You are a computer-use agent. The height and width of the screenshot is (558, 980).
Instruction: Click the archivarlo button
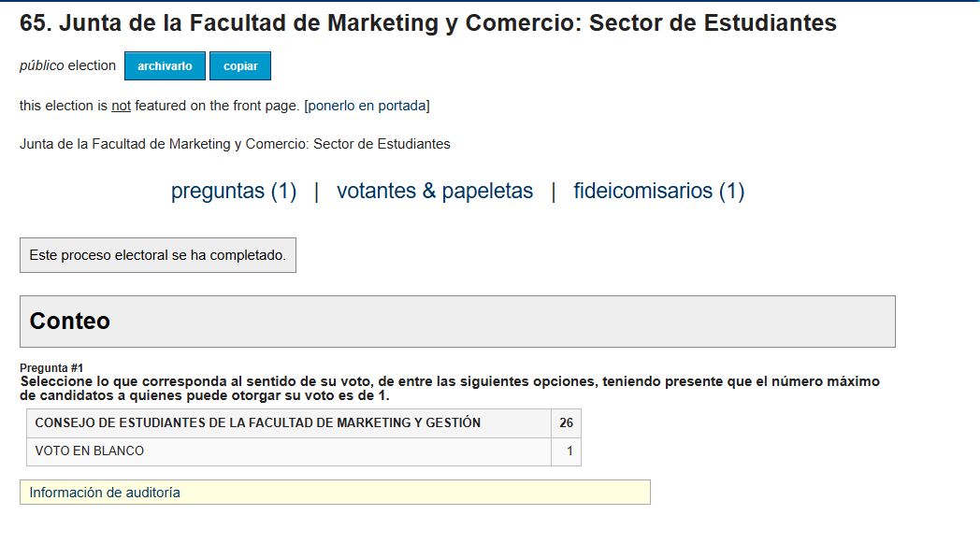point(165,65)
